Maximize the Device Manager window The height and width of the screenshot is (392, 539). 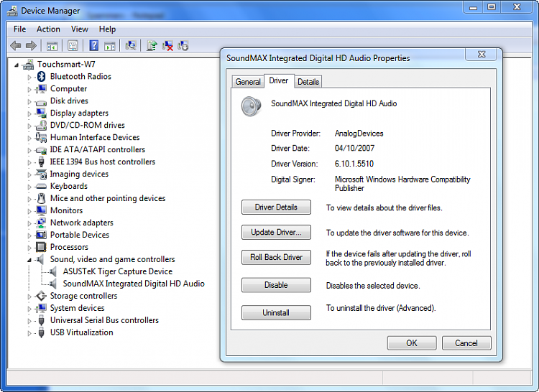(492, 7)
